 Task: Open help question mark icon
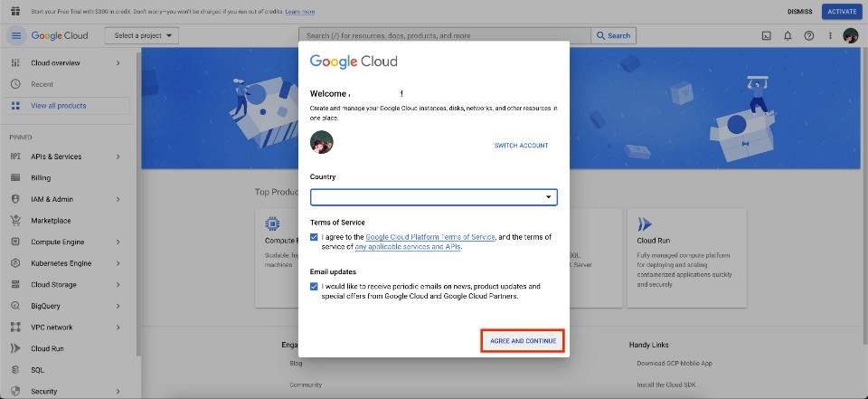pyautogui.click(x=808, y=35)
